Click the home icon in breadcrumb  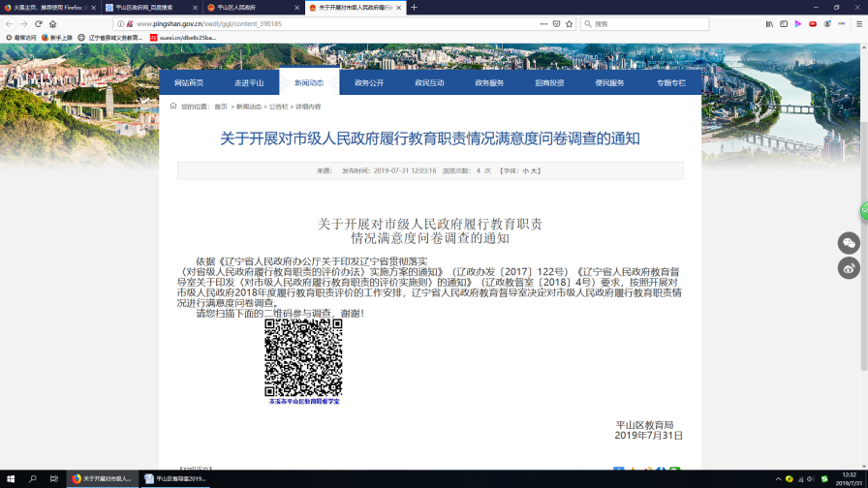[x=173, y=107]
